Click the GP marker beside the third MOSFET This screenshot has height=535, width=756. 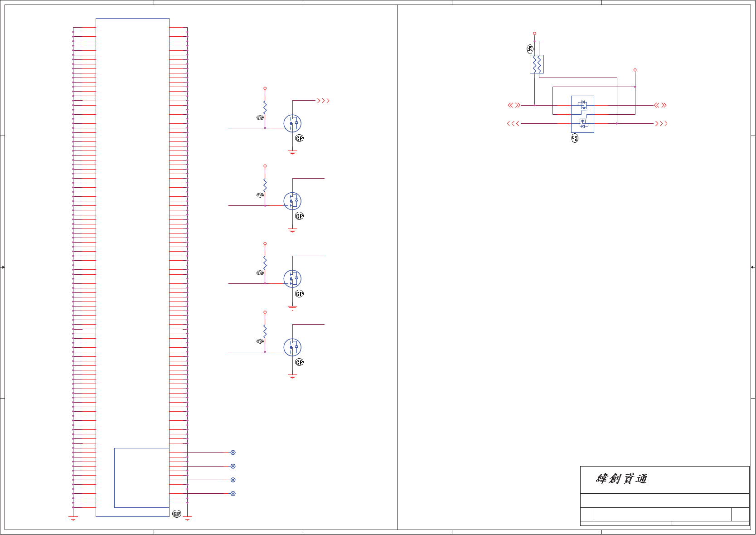coord(300,294)
